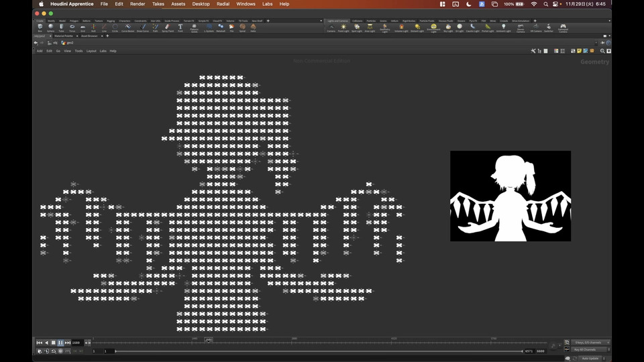This screenshot has width=644, height=362.
Task: Open the Render menu
Action: (x=138, y=4)
